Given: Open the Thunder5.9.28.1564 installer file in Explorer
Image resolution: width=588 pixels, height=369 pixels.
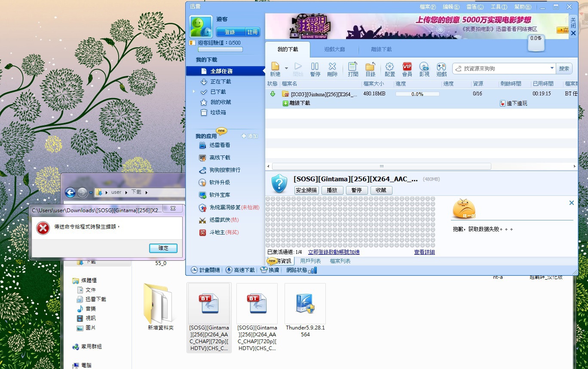Looking at the screenshot, I should 305,311.
